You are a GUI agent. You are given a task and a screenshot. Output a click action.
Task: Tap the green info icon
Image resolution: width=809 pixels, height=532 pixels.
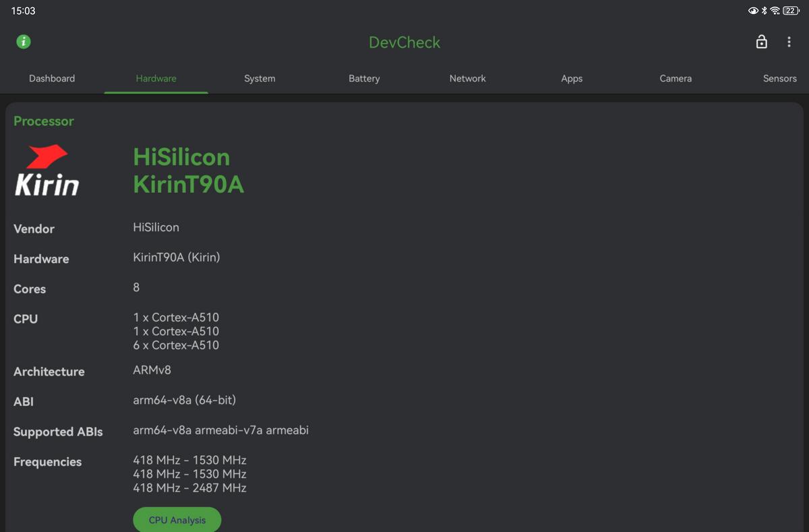[24, 42]
